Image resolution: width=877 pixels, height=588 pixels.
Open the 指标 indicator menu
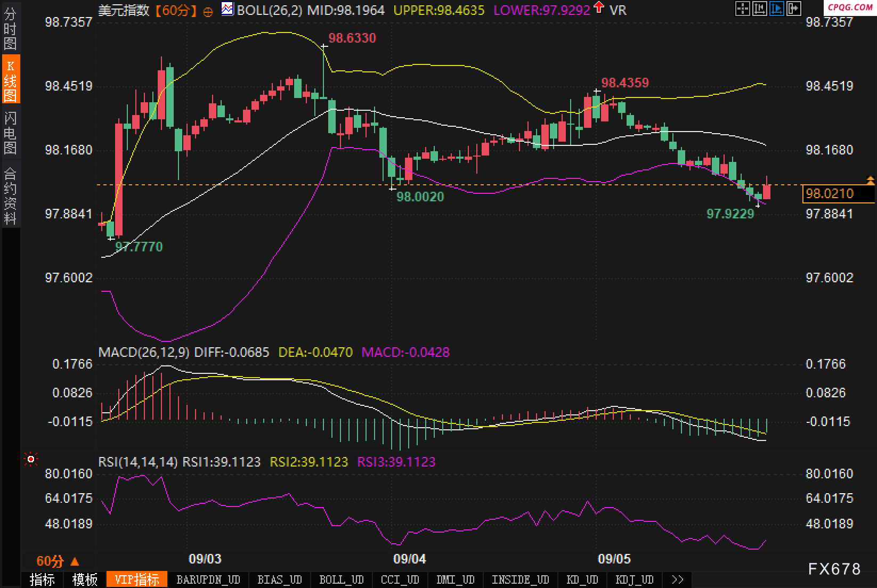pyautogui.click(x=42, y=580)
